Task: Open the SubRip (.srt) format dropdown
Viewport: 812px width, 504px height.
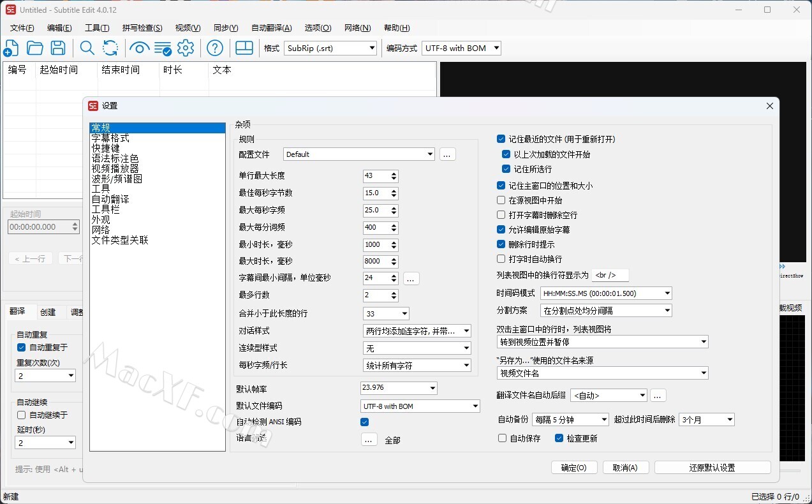Action: pos(330,48)
